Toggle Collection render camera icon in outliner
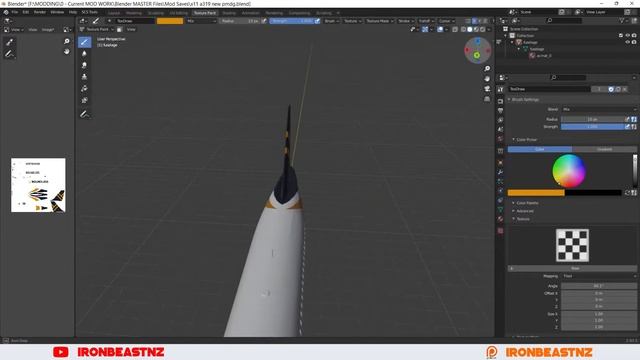The width and height of the screenshot is (640, 360). pyautogui.click(x=634, y=36)
